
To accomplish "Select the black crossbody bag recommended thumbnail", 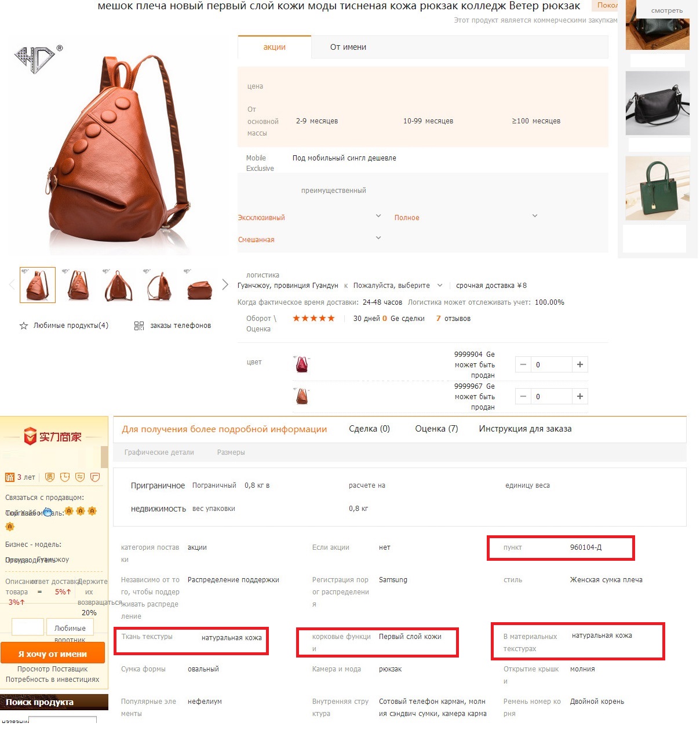I will click(x=658, y=104).
